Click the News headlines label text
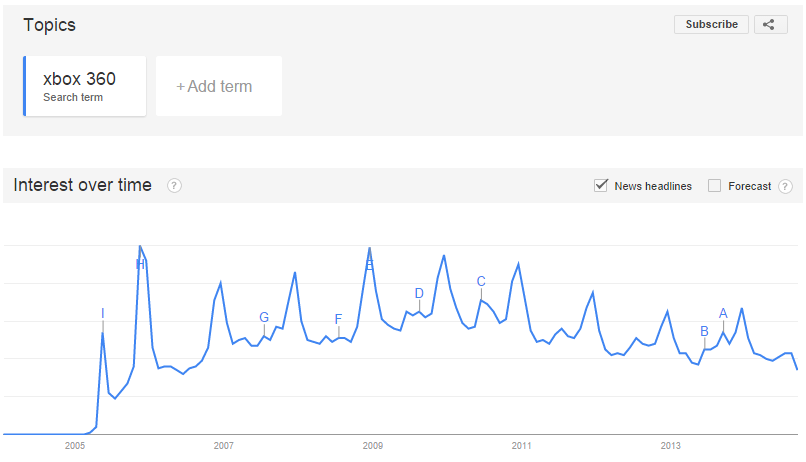 pos(653,186)
